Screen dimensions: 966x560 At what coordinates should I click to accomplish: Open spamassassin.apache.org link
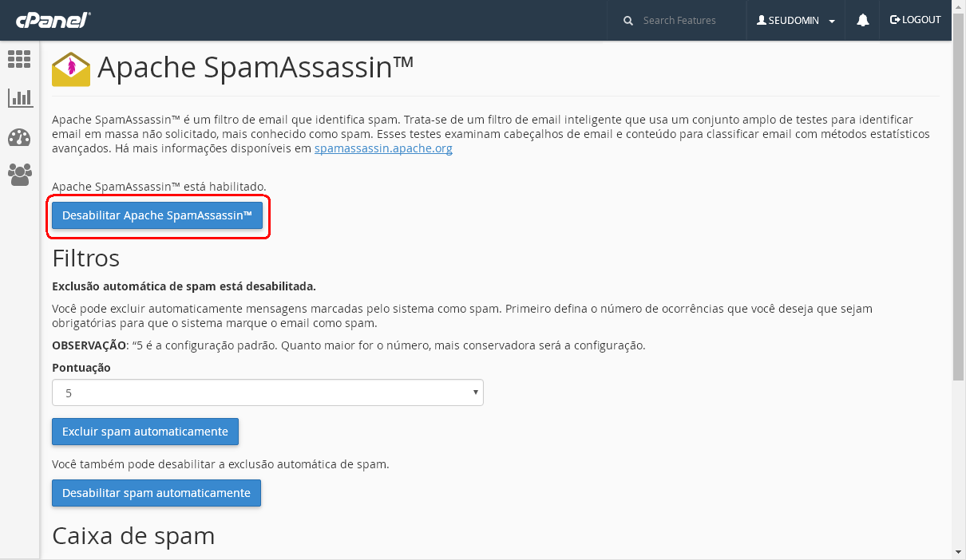point(383,148)
